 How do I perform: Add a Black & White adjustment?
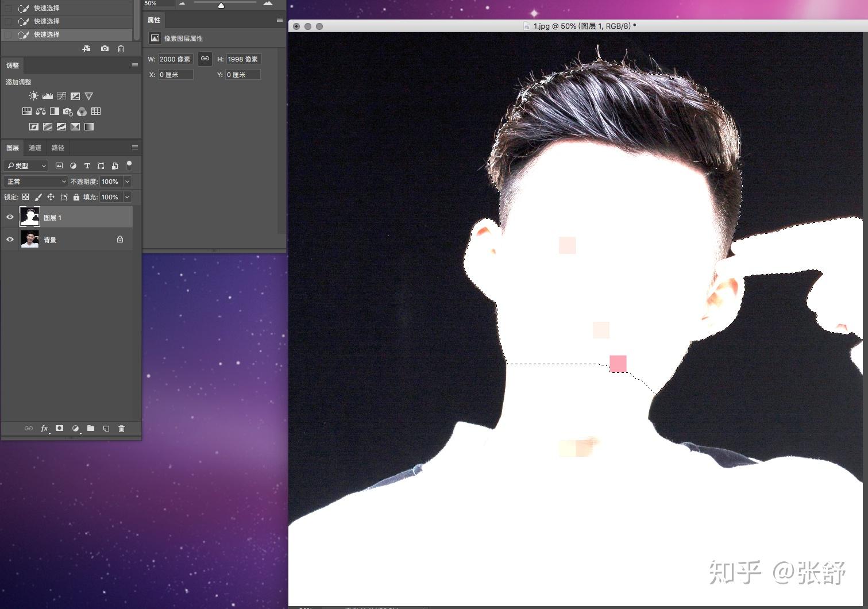[55, 111]
